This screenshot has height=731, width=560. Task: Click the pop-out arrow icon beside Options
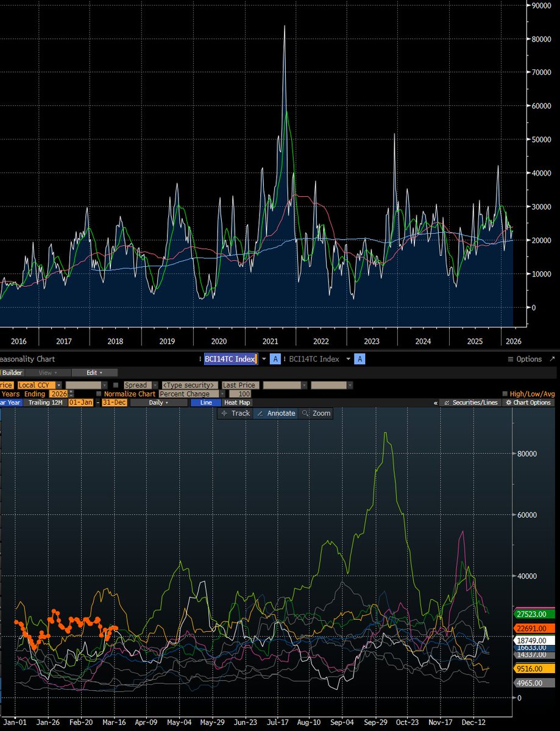point(552,359)
